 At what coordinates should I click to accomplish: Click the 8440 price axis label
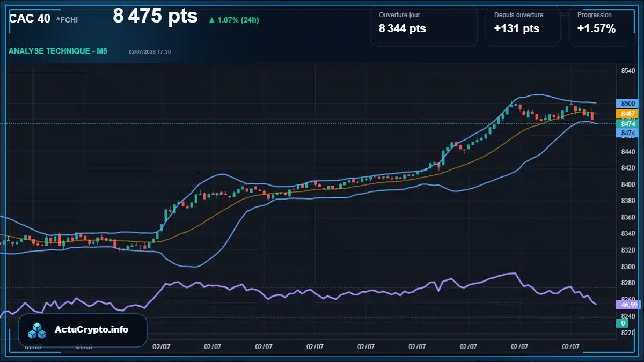[x=628, y=152]
